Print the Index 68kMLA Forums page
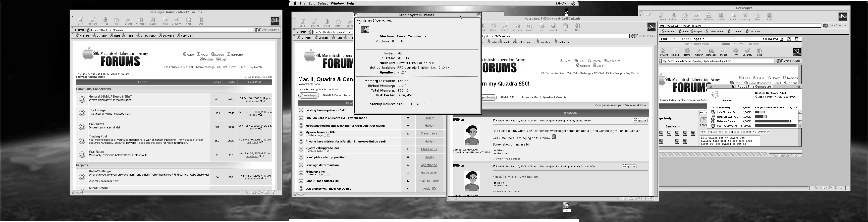Viewport: 868px width, 222px height. [165, 21]
